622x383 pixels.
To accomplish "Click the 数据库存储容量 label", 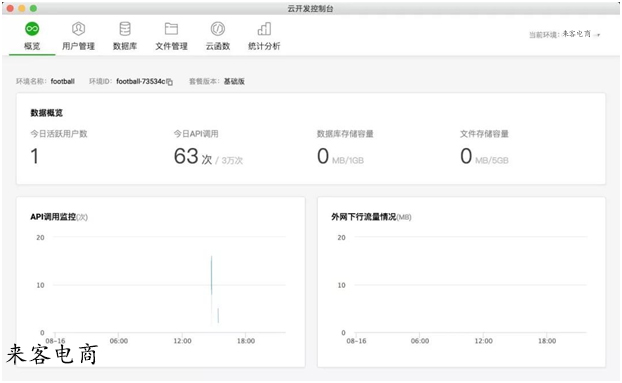I will coord(345,134).
